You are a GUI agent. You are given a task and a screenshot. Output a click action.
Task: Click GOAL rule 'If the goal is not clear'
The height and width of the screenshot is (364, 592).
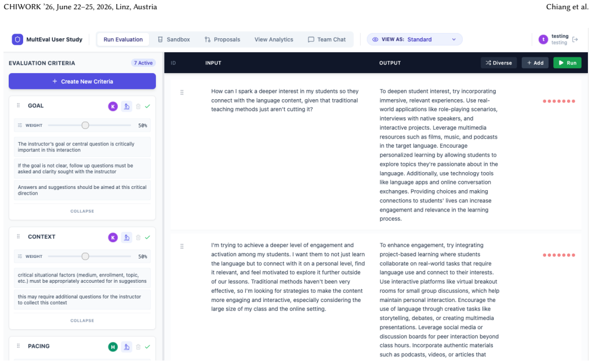(x=82, y=169)
